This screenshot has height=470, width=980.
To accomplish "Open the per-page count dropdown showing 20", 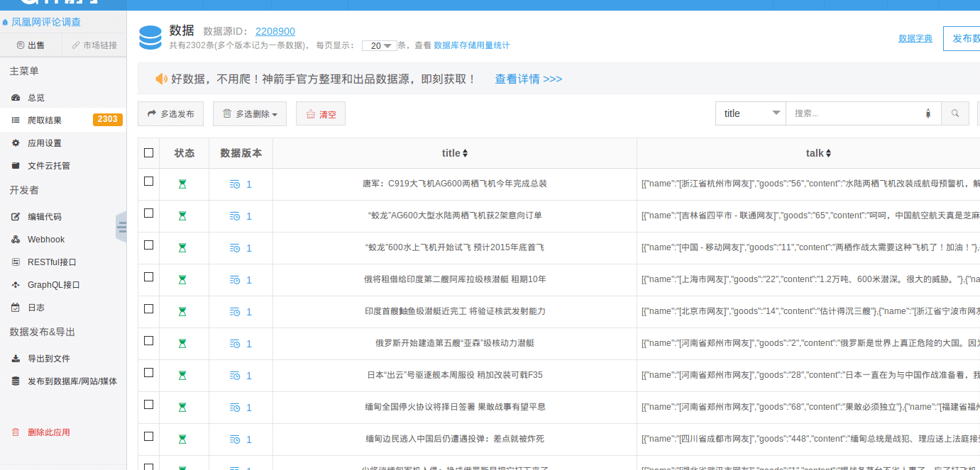I will point(379,45).
